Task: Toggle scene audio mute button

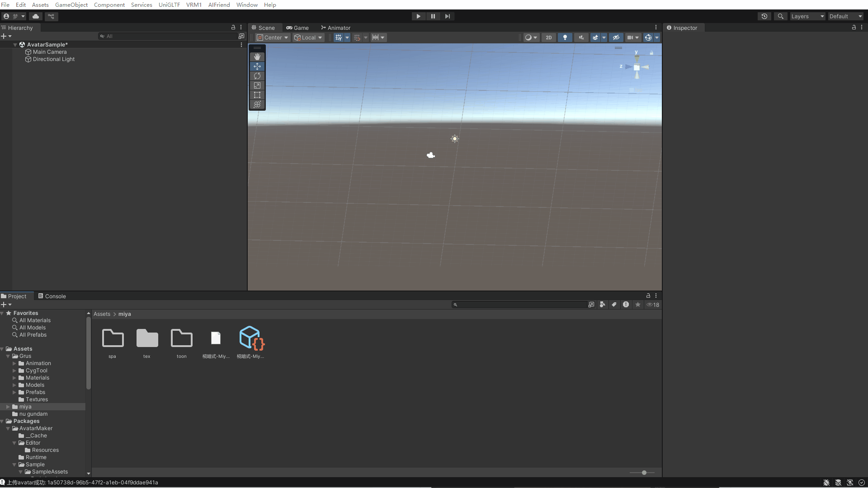Action: (x=581, y=38)
